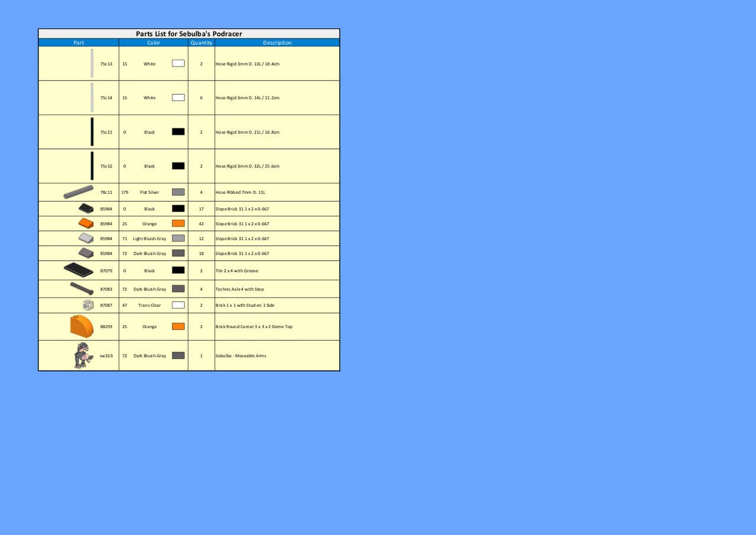Click part number 75c32
This screenshot has height=535, width=756.
(106, 167)
